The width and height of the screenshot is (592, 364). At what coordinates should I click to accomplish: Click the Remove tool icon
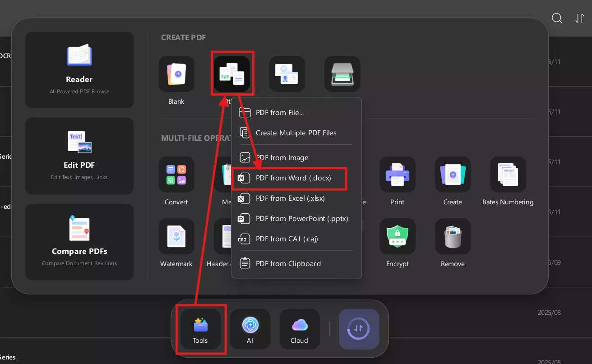[x=453, y=236]
